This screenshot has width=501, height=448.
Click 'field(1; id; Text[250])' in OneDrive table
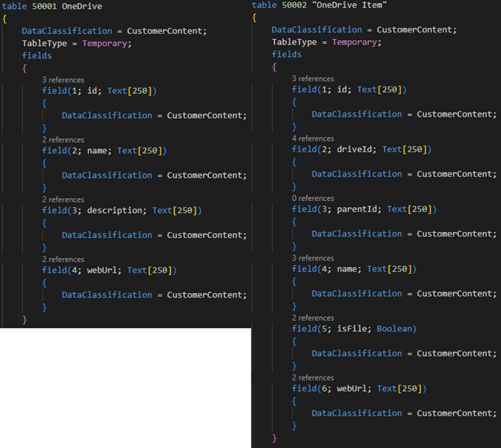[x=99, y=91]
